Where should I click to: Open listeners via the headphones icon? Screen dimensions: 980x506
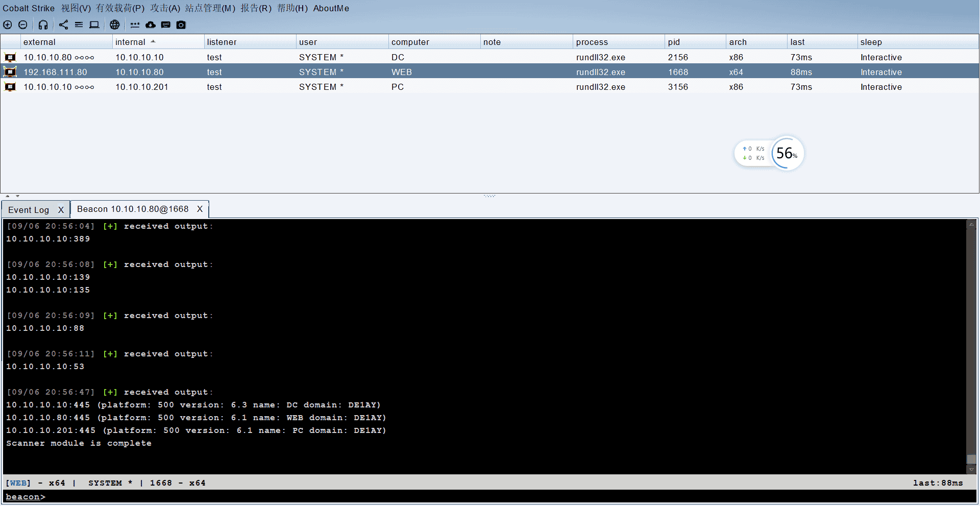coord(43,25)
